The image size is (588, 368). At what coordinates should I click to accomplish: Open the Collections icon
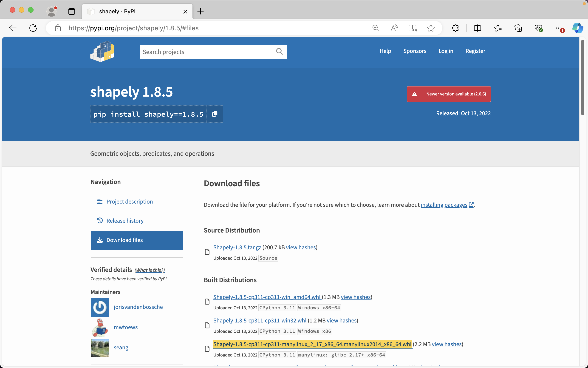[x=518, y=28]
